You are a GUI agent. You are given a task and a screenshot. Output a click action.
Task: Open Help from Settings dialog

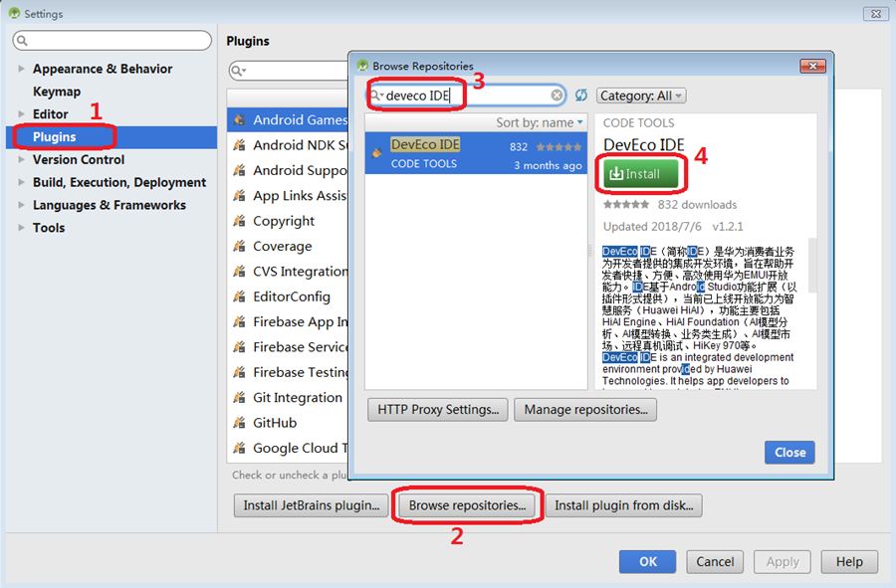click(850, 562)
